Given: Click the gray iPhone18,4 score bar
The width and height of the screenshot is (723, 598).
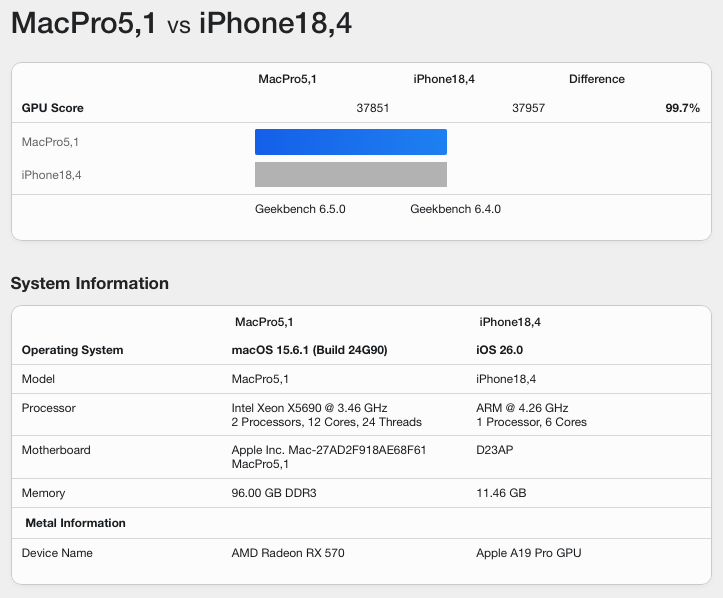Looking at the screenshot, I should click(350, 175).
